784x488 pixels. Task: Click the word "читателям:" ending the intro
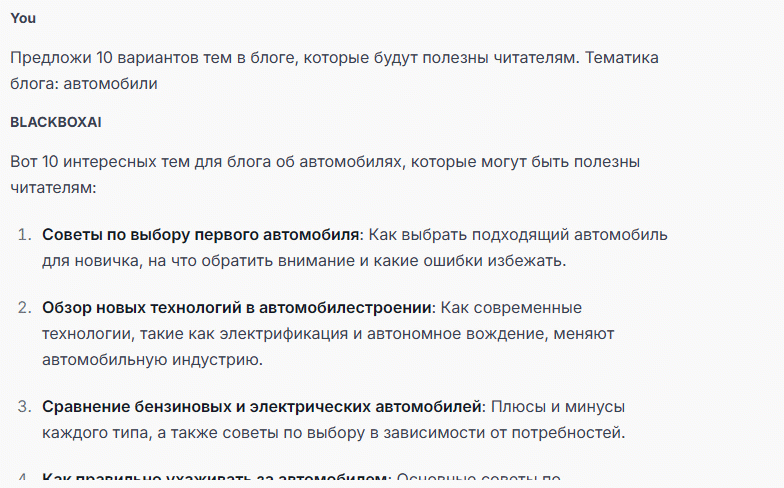[x=51, y=187]
